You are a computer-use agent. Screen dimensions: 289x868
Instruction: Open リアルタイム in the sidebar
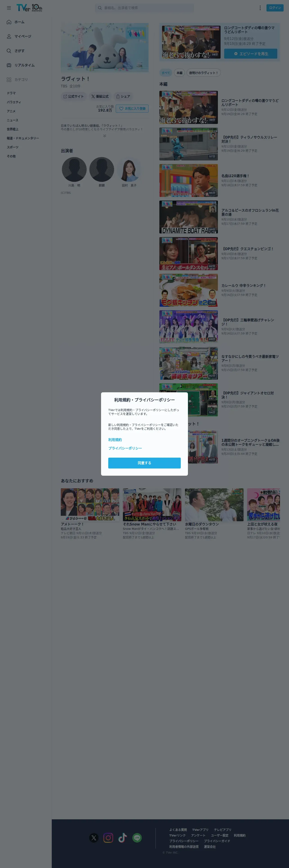[20, 65]
